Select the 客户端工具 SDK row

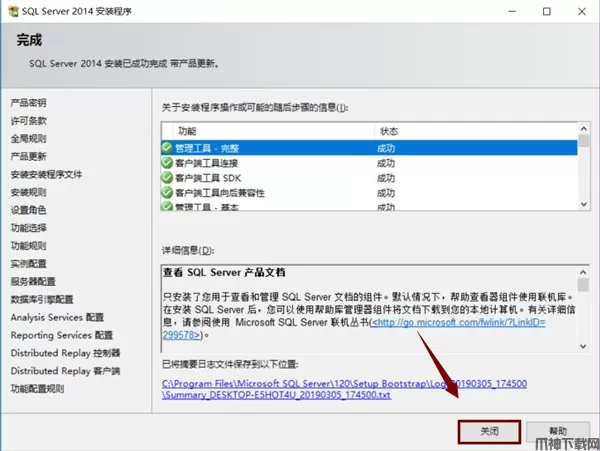point(369,178)
